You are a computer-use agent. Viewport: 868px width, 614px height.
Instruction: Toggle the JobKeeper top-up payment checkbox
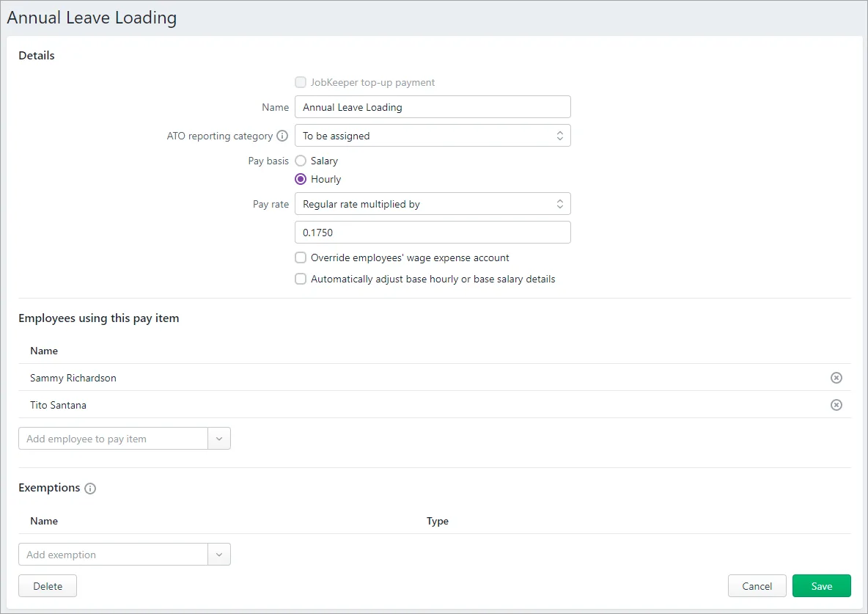pos(301,82)
